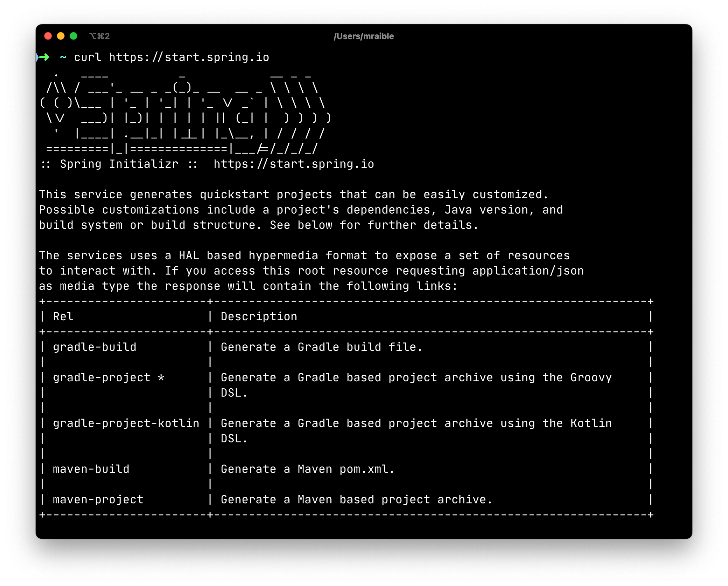Click the 'Rel' table header
This screenshot has width=728, height=586.
pos(63,317)
